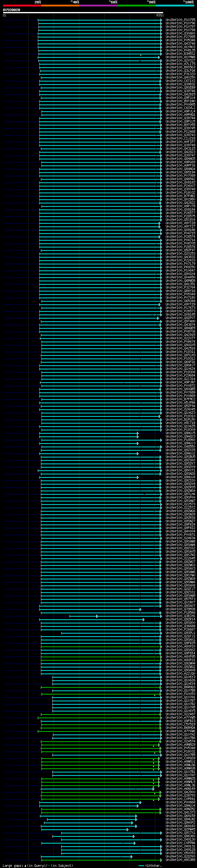Select the UniRef100_P08474 label
The height and width of the screenshot is (868, 197).
coord(180,342)
